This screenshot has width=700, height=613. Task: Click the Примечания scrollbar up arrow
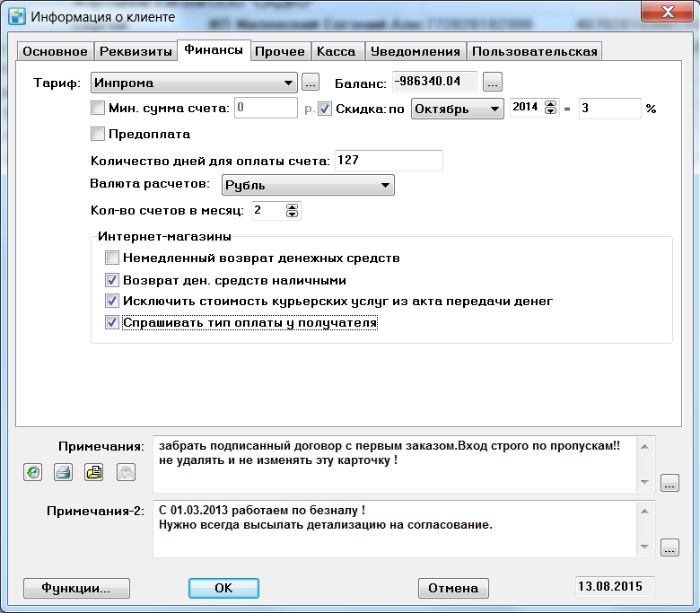click(x=644, y=446)
